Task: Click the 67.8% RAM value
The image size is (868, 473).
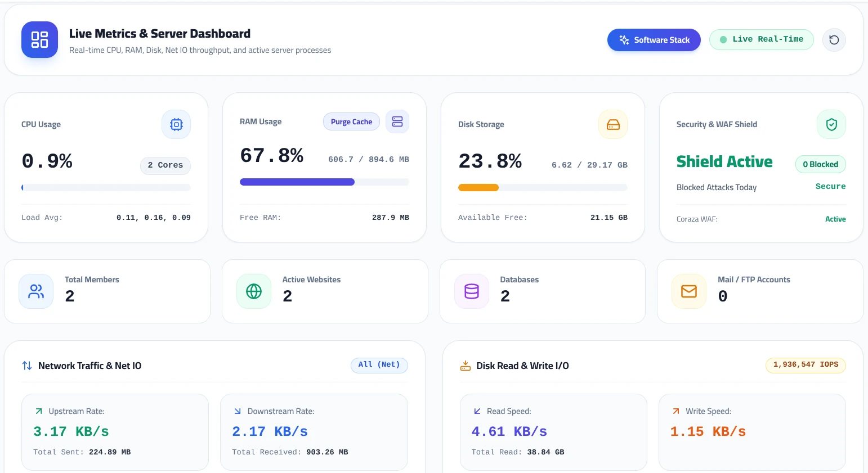Action: [272, 155]
